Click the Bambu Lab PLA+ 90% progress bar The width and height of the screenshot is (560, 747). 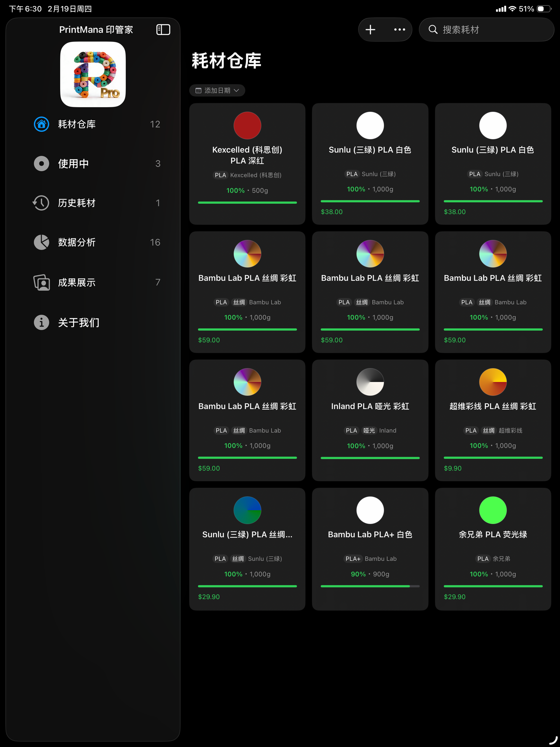tap(370, 586)
